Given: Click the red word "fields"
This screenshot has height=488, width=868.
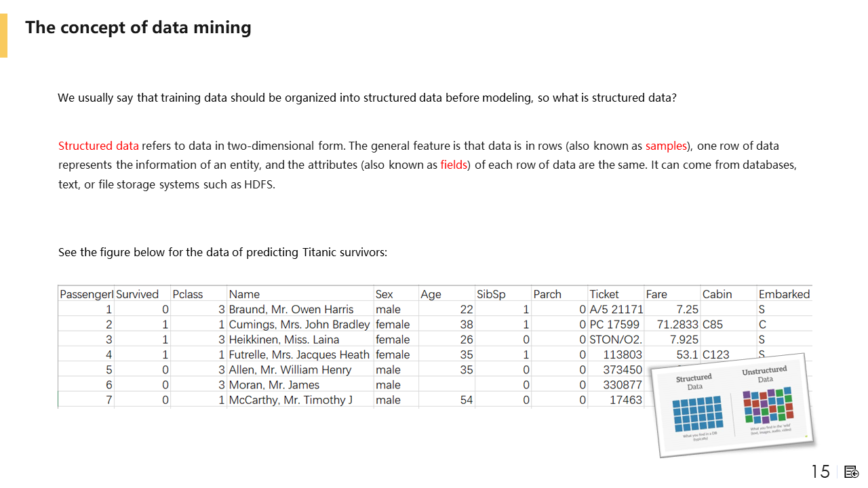Looking at the screenshot, I should pos(454,165).
